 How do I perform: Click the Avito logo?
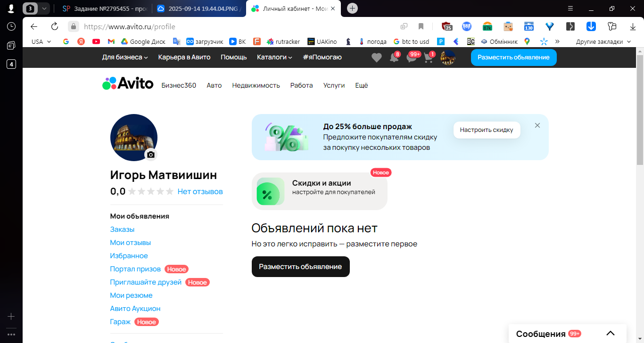tap(128, 83)
